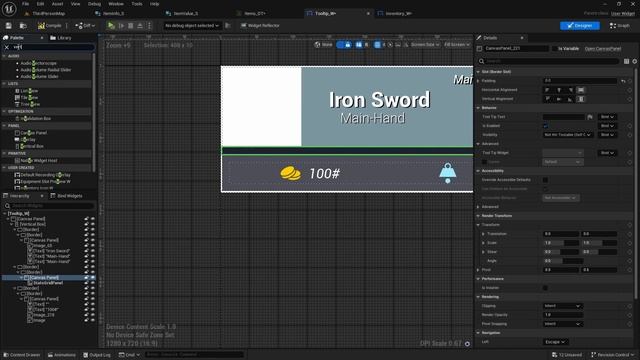Open details settings gear icon
Viewport: 640px width, 360px height.
click(x=635, y=61)
